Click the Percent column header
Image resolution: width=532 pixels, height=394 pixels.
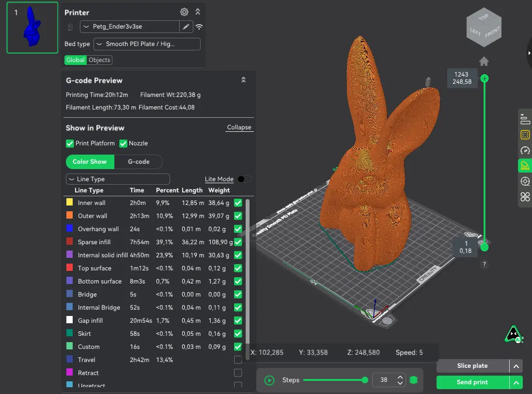click(x=167, y=190)
